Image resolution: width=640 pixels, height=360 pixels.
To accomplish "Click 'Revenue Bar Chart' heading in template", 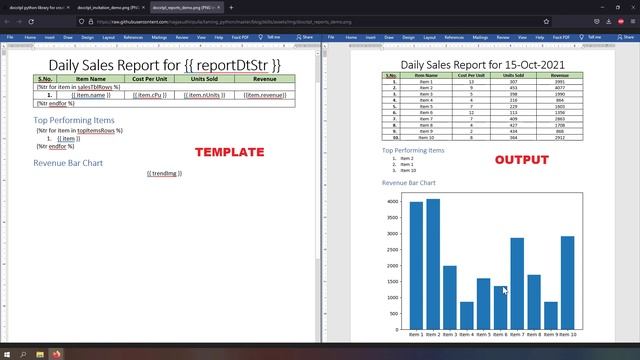I will tap(68, 163).
